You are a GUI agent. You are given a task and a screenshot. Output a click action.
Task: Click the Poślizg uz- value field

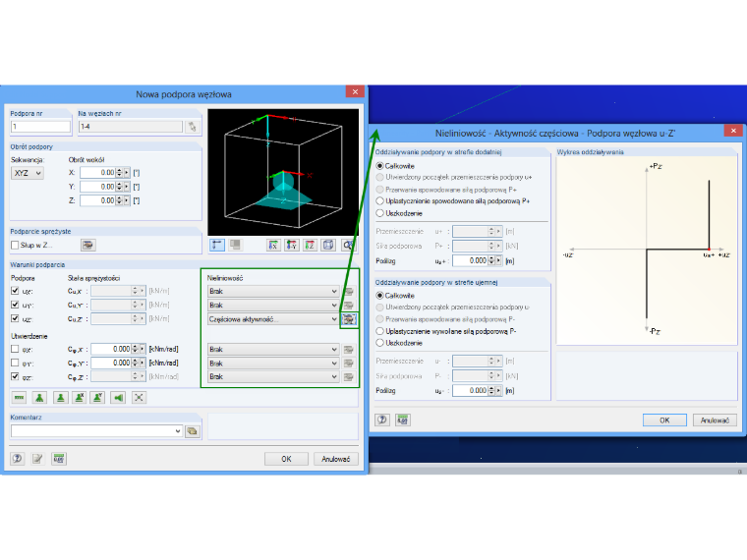pos(470,390)
